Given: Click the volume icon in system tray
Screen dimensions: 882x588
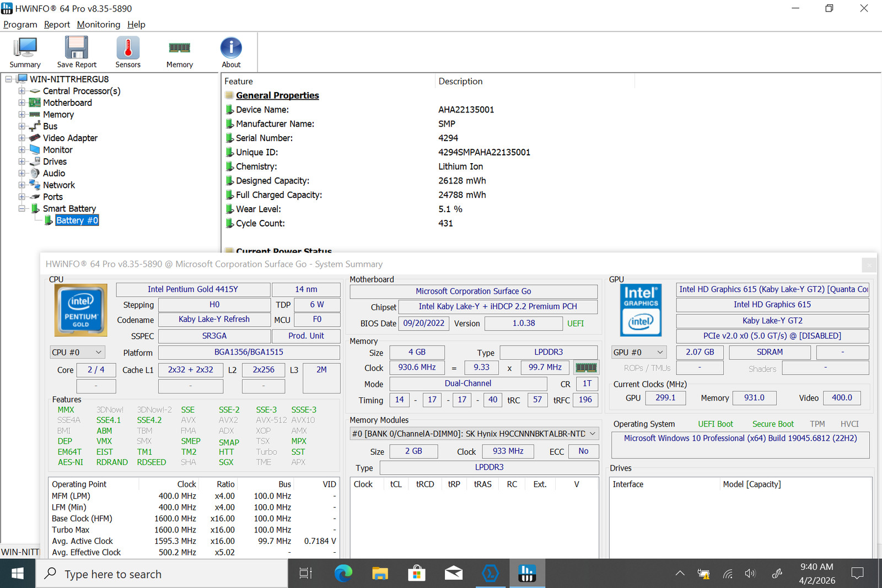Looking at the screenshot, I should (x=750, y=574).
